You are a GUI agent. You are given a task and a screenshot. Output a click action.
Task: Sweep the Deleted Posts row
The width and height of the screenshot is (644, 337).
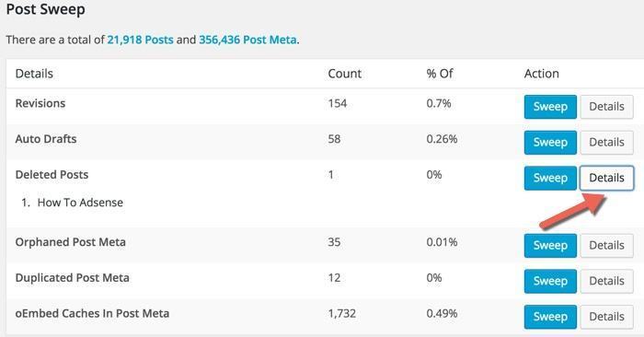point(550,178)
